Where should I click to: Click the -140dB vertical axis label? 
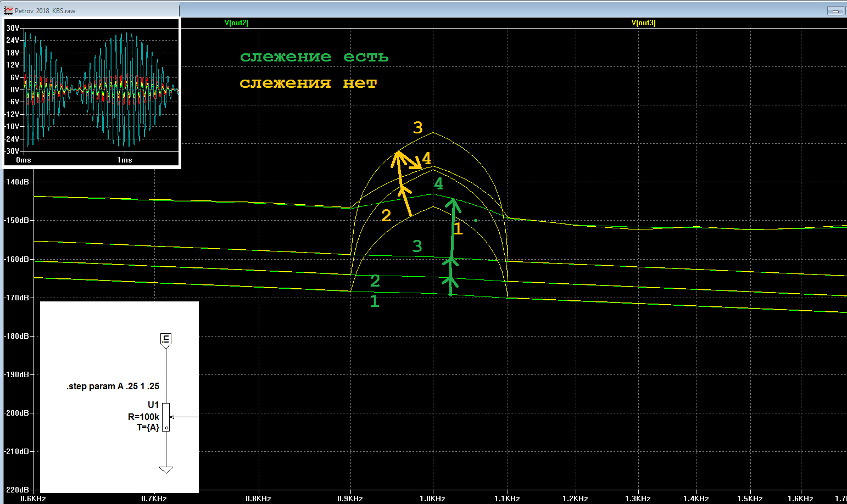point(18,182)
